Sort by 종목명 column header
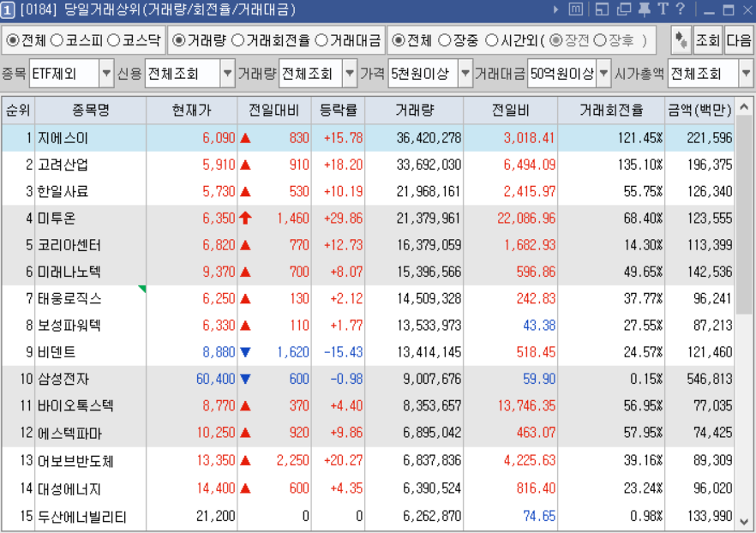 point(91,111)
